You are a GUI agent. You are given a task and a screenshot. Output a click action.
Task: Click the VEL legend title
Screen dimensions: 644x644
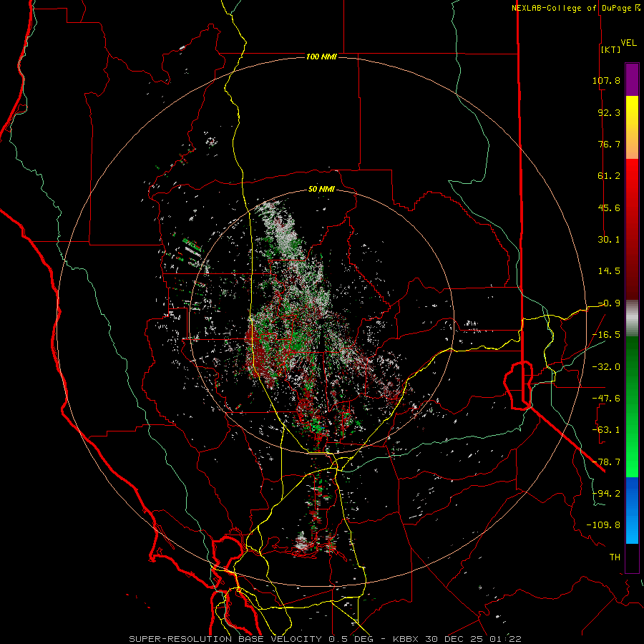pyautogui.click(x=628, y=42)
